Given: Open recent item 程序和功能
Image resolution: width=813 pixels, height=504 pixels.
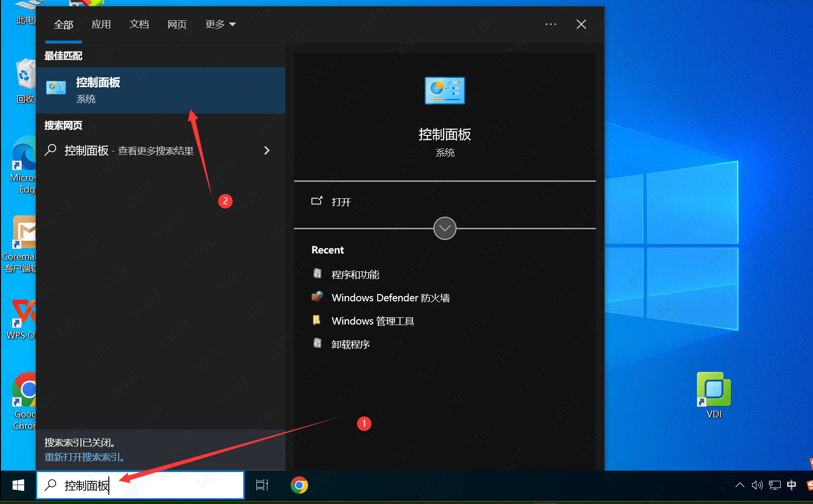Looking at the screenshot, I should [x=355, y=275].
